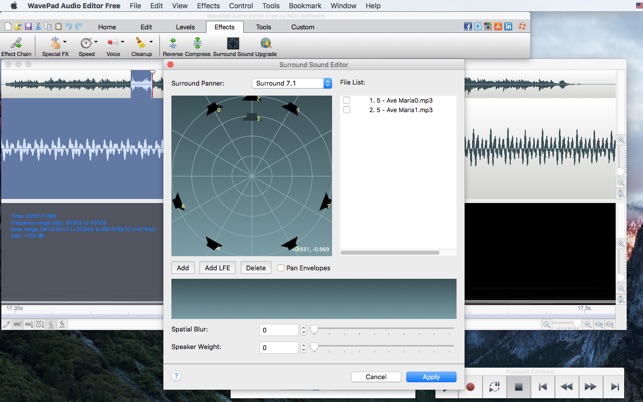Enable the Pan Envelopes checkbox
This screenshot has width=643, height=402.
pos(281,268)
